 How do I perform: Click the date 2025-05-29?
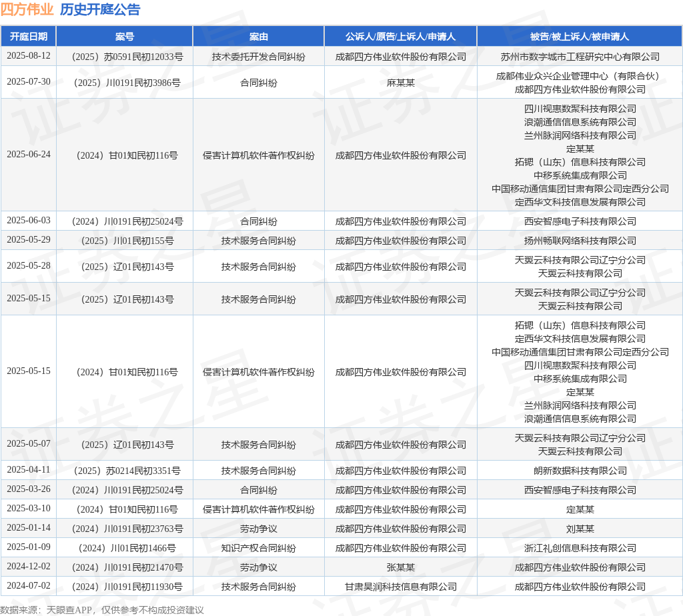(29, 240)
